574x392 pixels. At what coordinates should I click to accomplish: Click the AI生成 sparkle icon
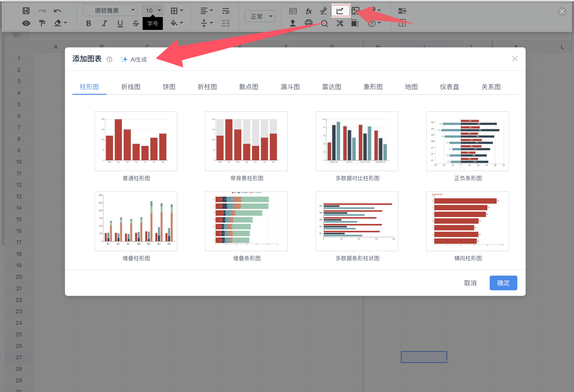tap(124, 59)
